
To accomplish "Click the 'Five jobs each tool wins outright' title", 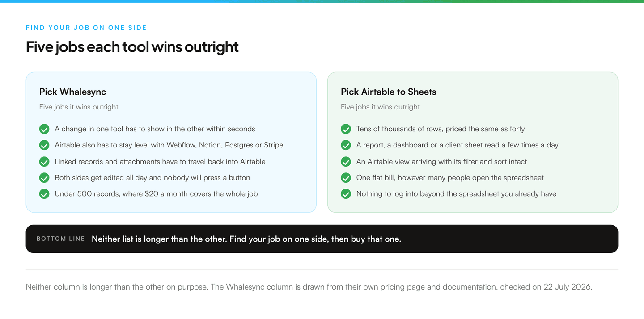I will click(x=132, y=47).
